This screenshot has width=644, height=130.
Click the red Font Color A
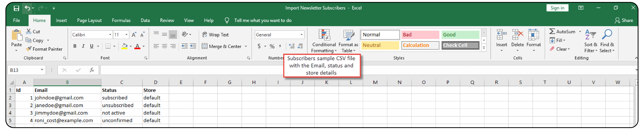pyautogui.click(x=137, y=46)
